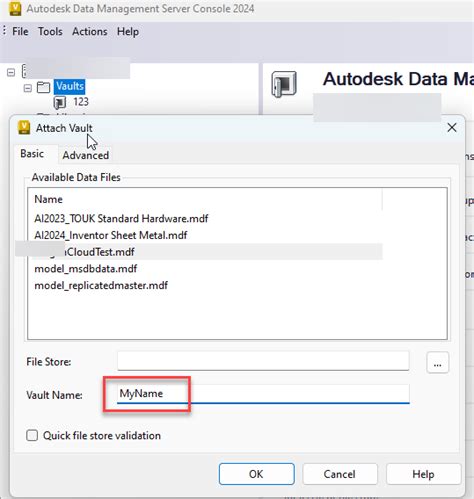Click the Vault Name input field

263,394
